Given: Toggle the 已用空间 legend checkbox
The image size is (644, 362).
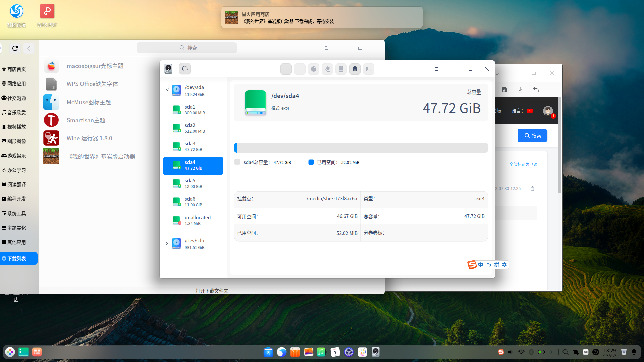Looking at the screenshot, I should point(311,162).
